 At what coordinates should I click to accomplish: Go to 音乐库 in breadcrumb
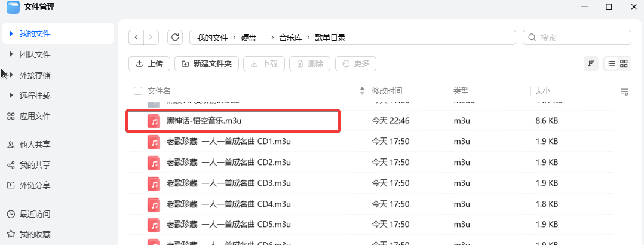(290, 38)
